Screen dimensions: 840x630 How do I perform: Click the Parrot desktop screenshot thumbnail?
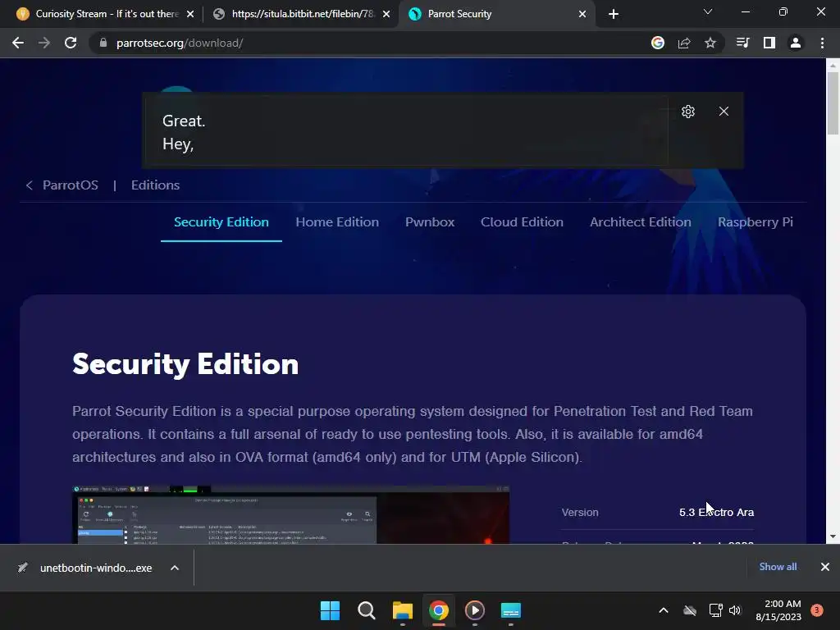(291, 515)
